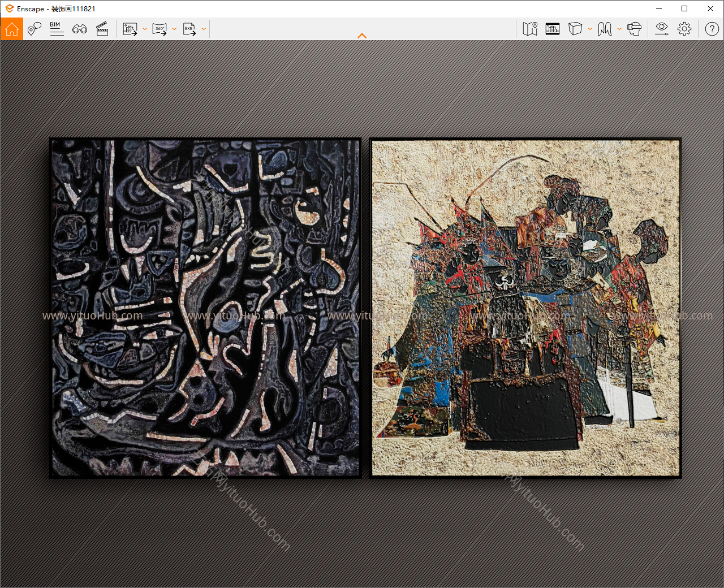Open Manage Views location pin icon

(35, 29)
